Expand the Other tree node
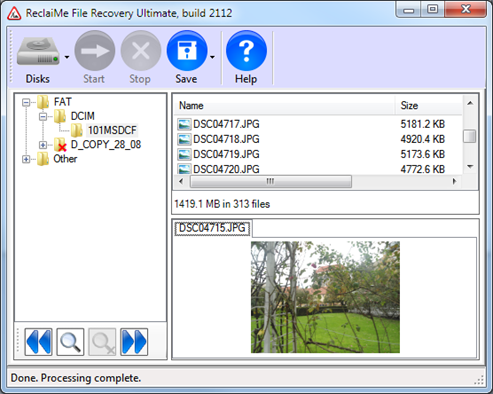This screenshot has width=493, height=394. click(x=26, y=159)
